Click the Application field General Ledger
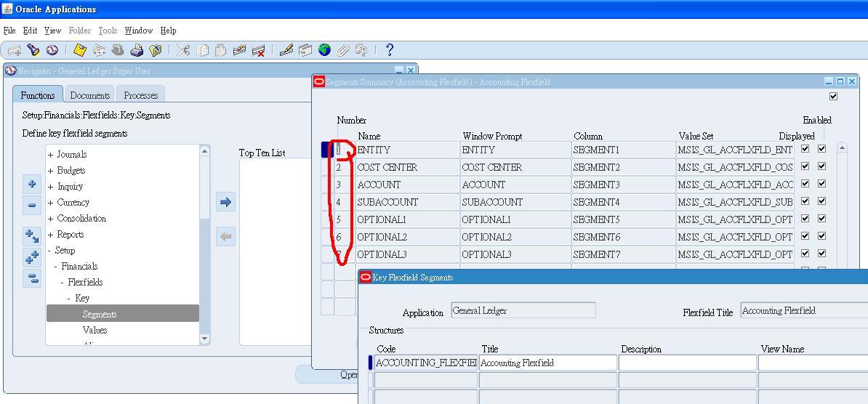The height and width of the screenshot is (404, 868). [523, 310]
